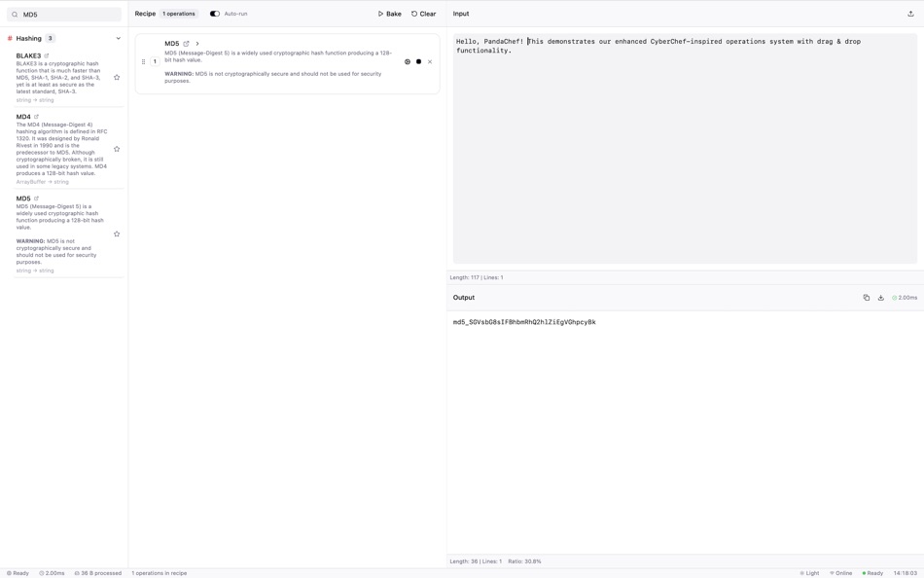Click the MD5 recipe step title

point(171,44)
